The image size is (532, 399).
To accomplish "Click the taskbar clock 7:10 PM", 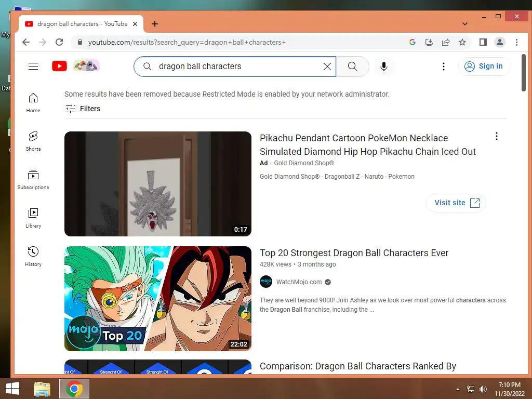I will (x=510, y=389).
